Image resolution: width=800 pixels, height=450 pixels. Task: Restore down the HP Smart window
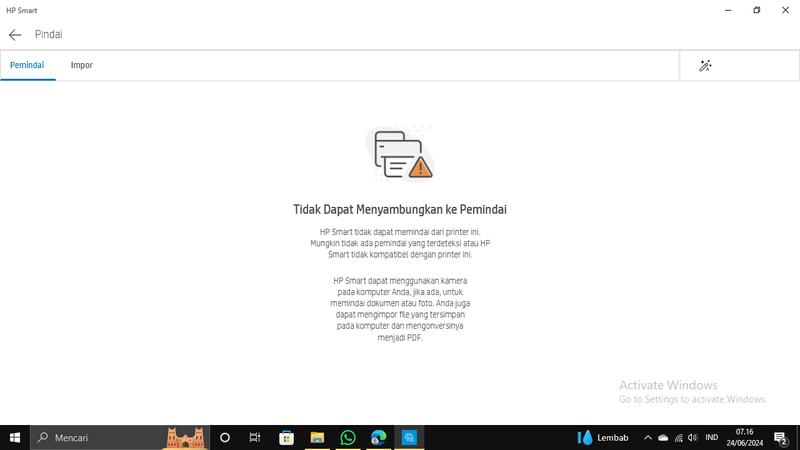757,10
